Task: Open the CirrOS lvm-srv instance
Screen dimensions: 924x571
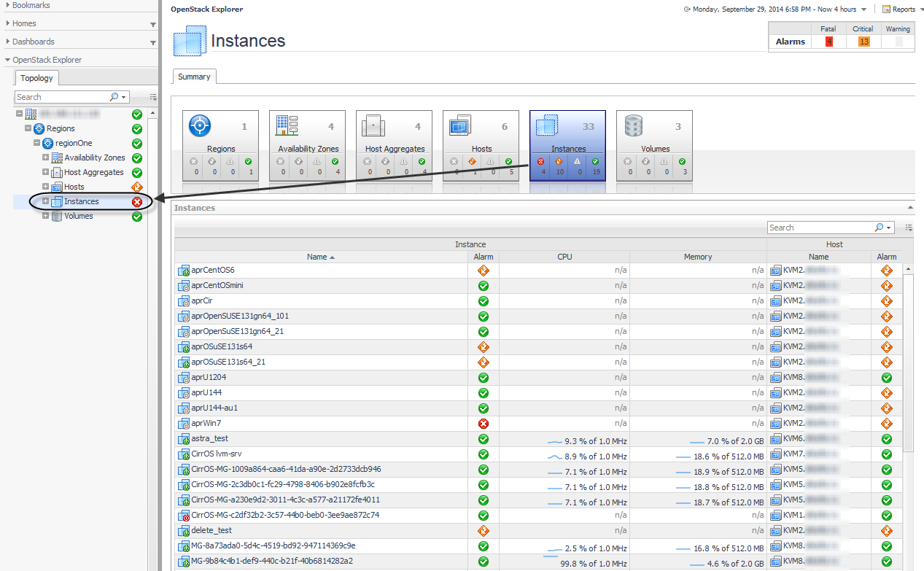Action: [x=216, y=454]
